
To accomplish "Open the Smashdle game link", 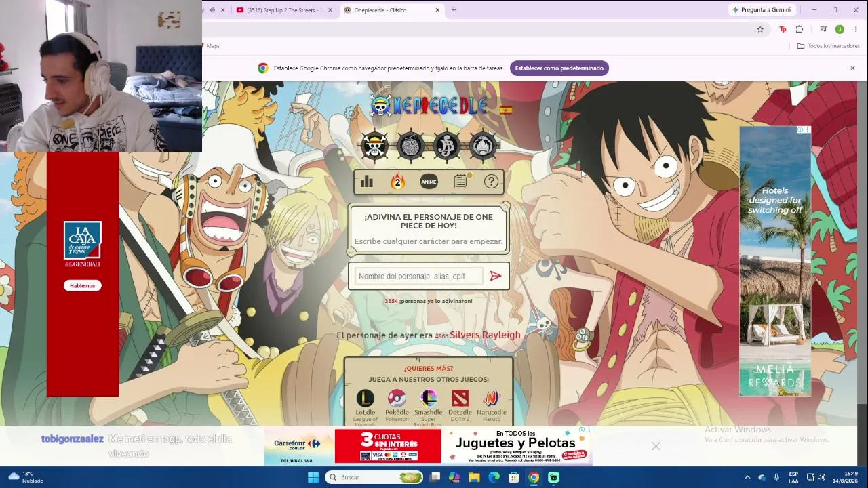I will 429,405.
